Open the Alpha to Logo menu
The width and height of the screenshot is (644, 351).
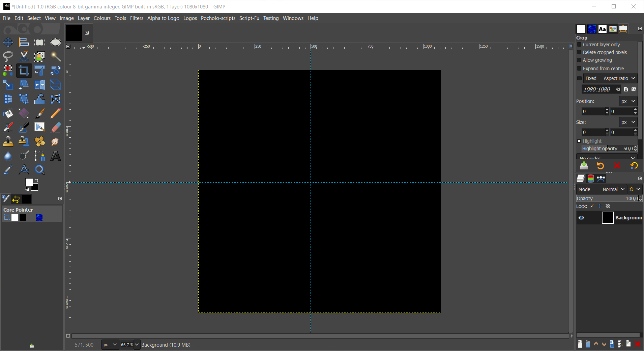coord(163,18)
